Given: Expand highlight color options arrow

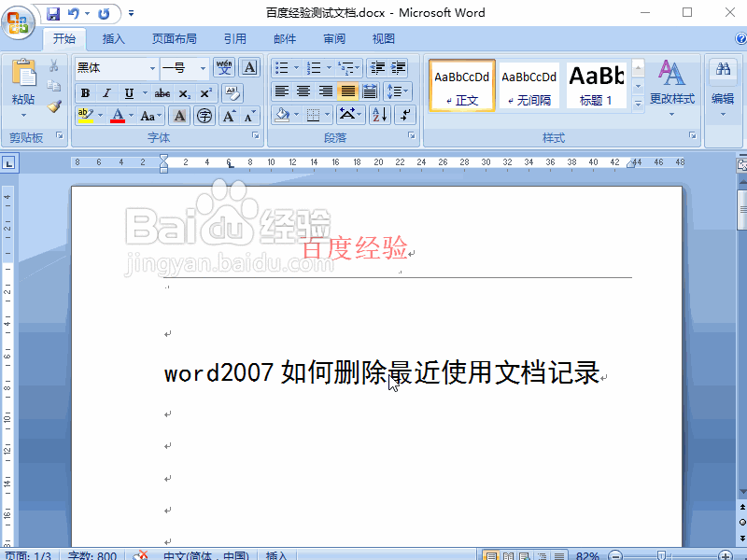Looking at the screenshot, I should [100, 116].
